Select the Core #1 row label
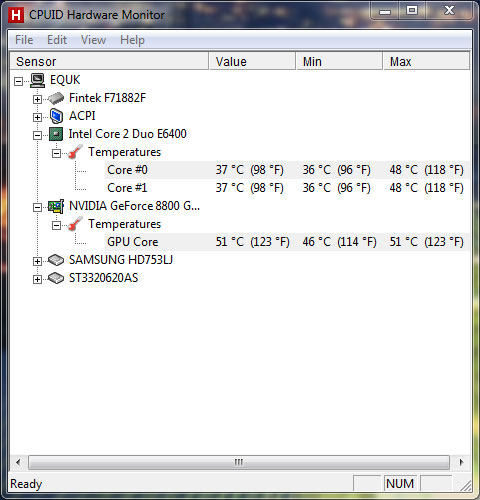Screen dimensions: 480x500 127,188
